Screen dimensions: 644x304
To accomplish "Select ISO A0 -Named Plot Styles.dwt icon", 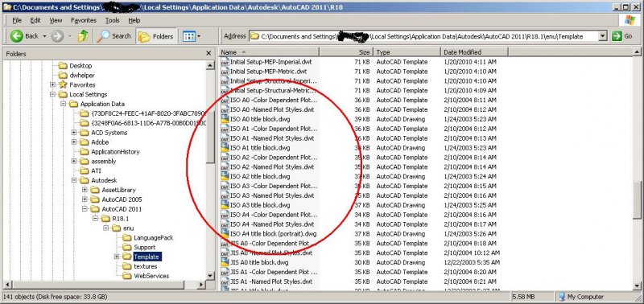I will pyautogui.click(x=225, y=109).
